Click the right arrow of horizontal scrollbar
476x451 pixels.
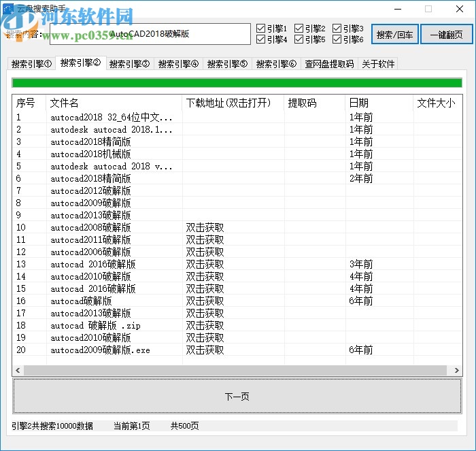point(456,370)
